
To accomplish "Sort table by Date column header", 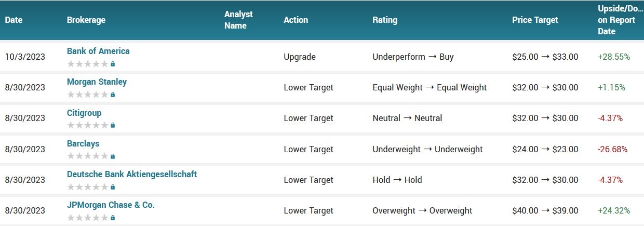I will point(14,20).
